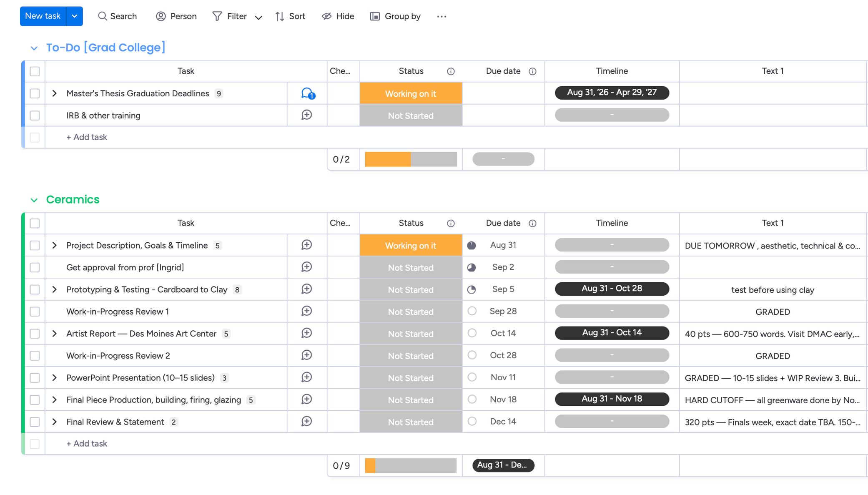Add update to Project Description, Goals & Timeline
The image size is (868, 495).
click(x=307, y=245)
